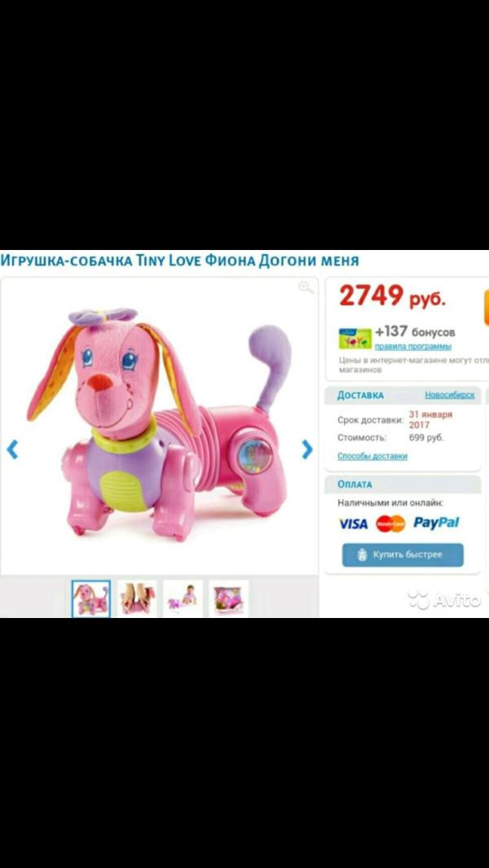This screenshot has width=489, height=868.
Task: Click the magnifier zoom icon on product image
Action: 306,287
